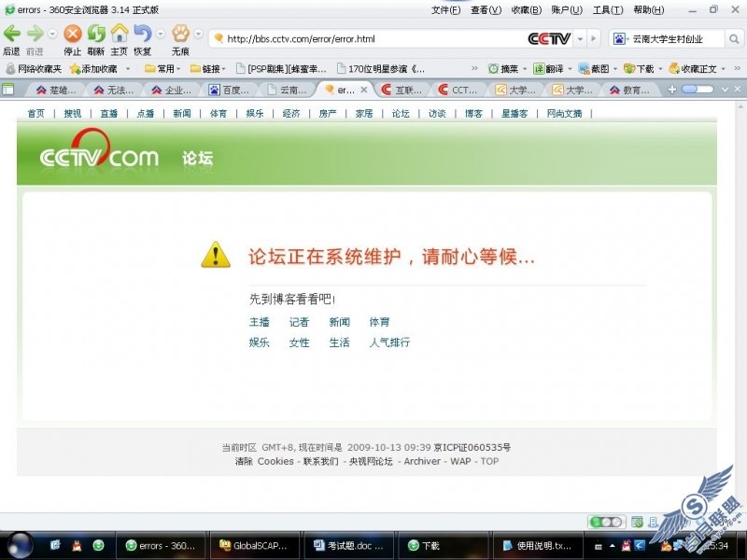Open the 收藏(B) menu
This screenshot has width=747, height=560.
527,10
